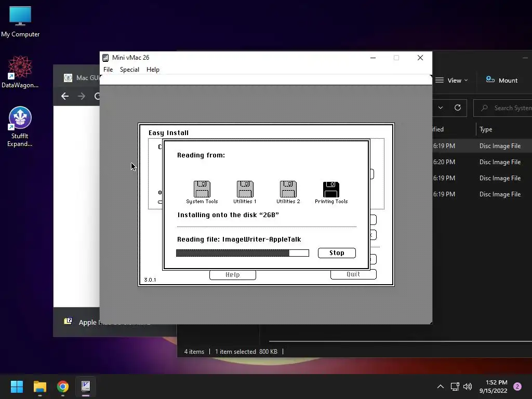Select the Disc Image File row at 6:20 PM
This screenshot has width=532, height=399.
tap(482, 162)
